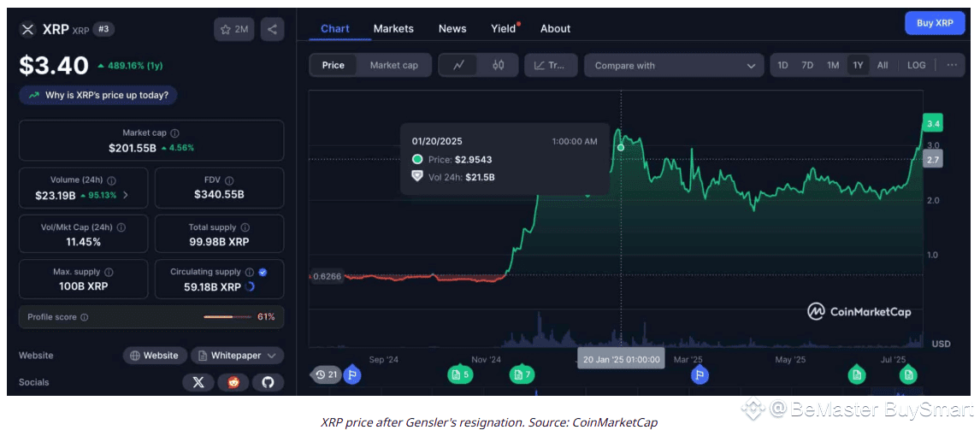Image resolution: width=980 pixels, height=430 pixels.
Task: Switch to candlestick chart icon
Action: coord(499,65)
